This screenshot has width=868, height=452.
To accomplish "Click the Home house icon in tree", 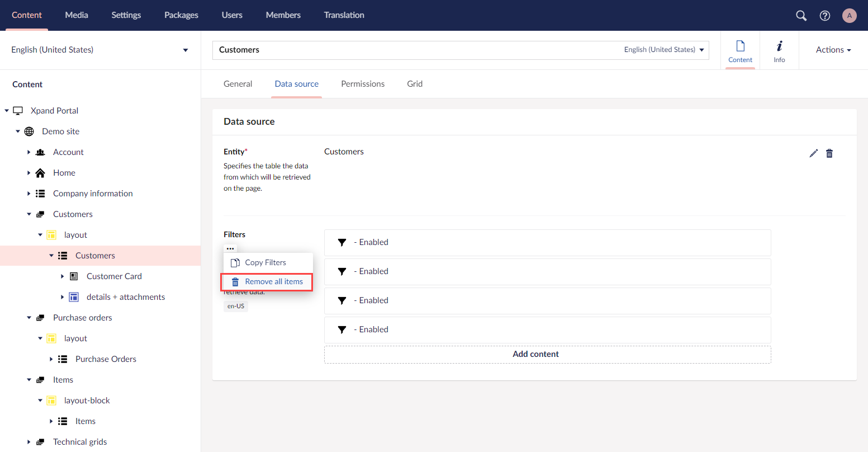I will (40, 173).
